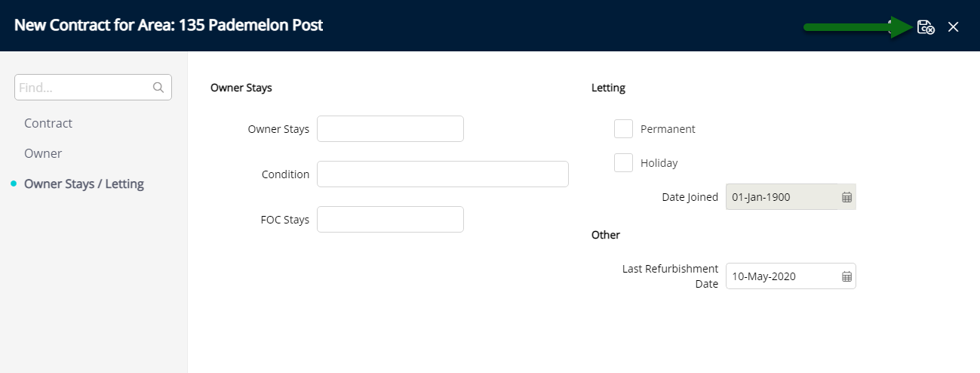This screenshot has height=373, width=980.
Task: Click the Save and Exit icon
Action: click(x=926, y=27)
